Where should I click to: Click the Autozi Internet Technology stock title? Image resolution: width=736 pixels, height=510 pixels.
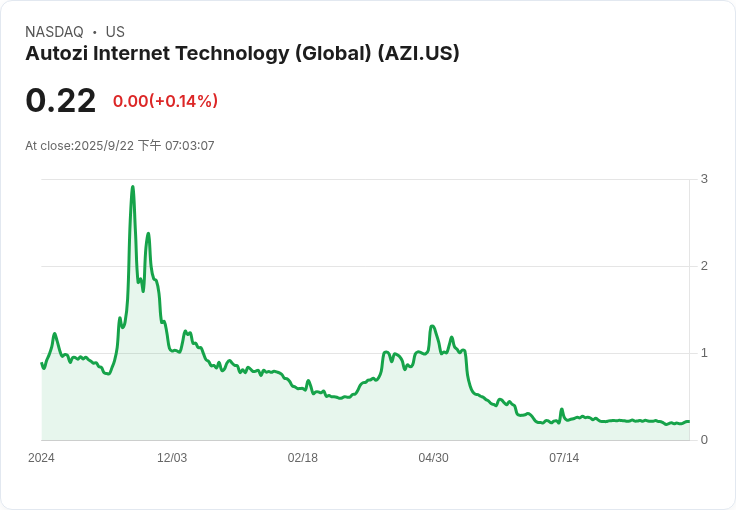[242, 53]
